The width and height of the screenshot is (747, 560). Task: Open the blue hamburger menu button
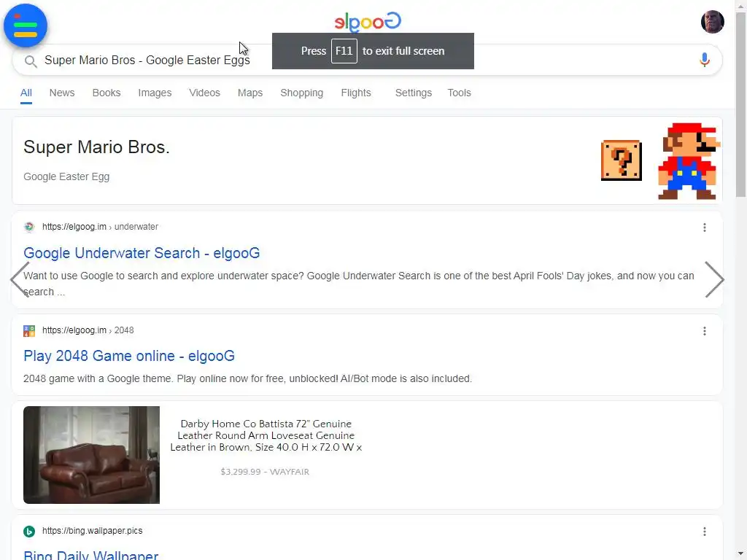tap(26, 26)
